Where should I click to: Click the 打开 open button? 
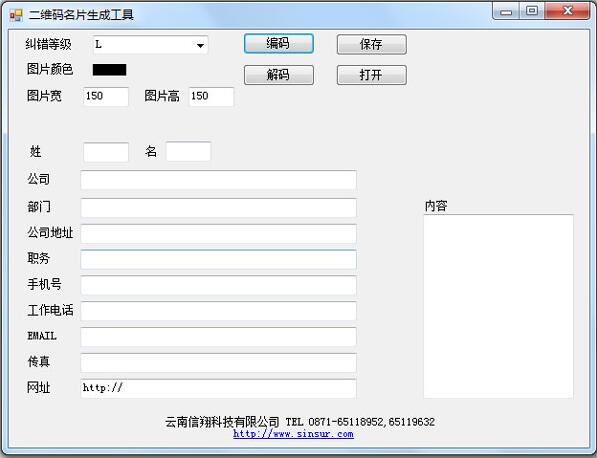(372, 75)
